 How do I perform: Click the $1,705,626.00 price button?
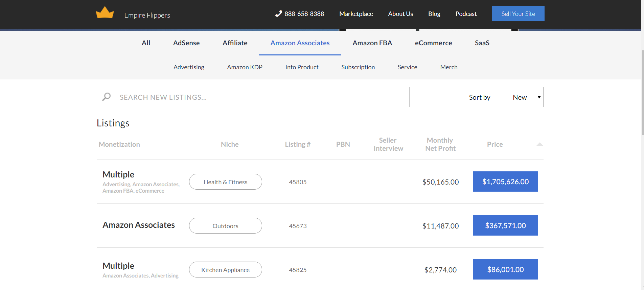pyautogui.click(x=505, y=182)
